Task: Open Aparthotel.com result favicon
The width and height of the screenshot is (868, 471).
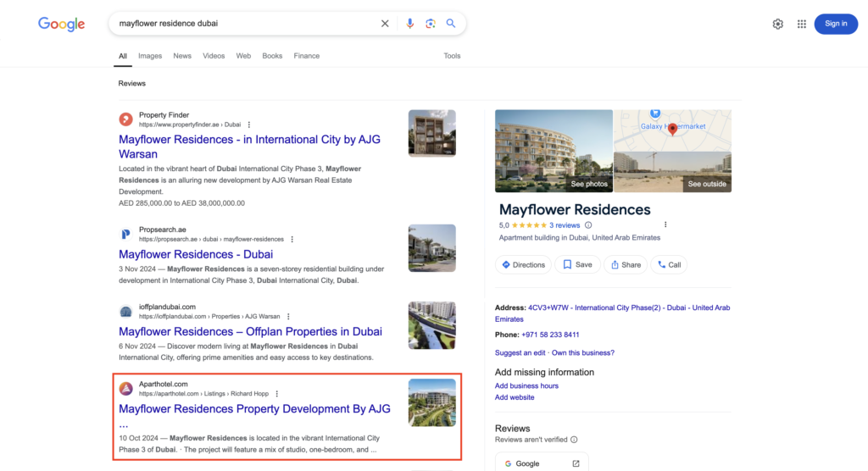Action: [125, 388]
